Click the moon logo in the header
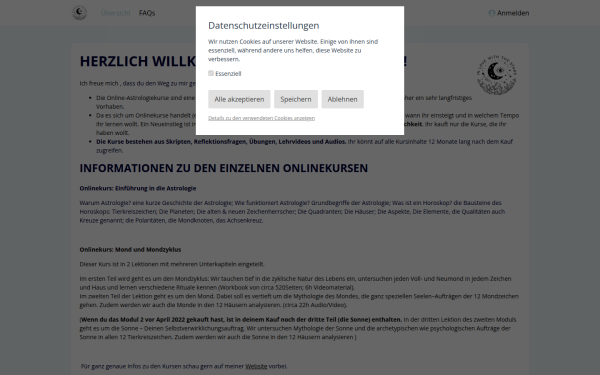 pos(80,13)
